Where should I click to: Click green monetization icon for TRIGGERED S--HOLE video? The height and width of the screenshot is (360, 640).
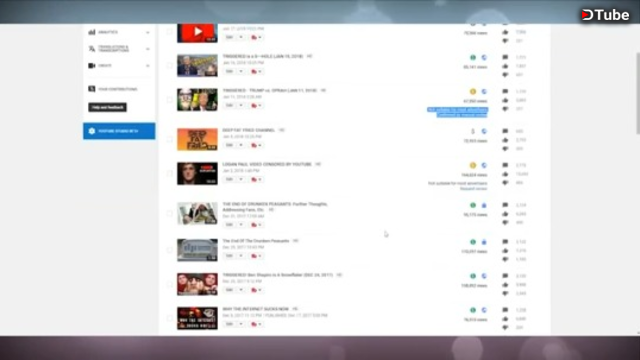coord(473,58)
